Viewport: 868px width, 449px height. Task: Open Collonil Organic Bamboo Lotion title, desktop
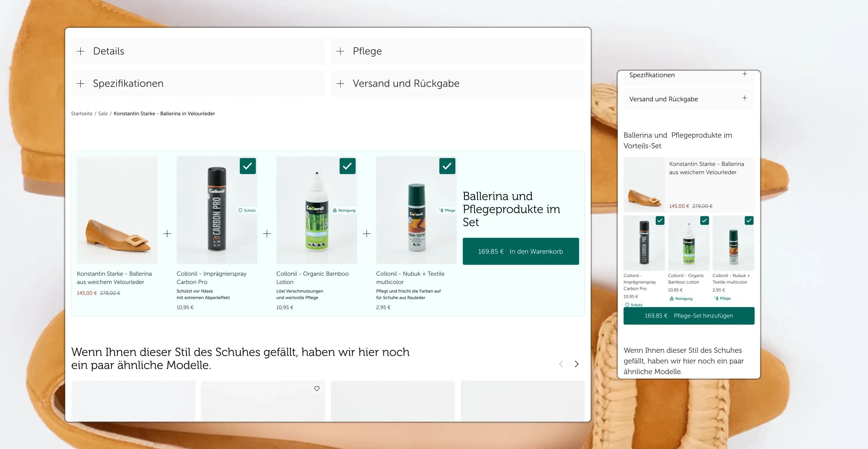pos(312,278)
